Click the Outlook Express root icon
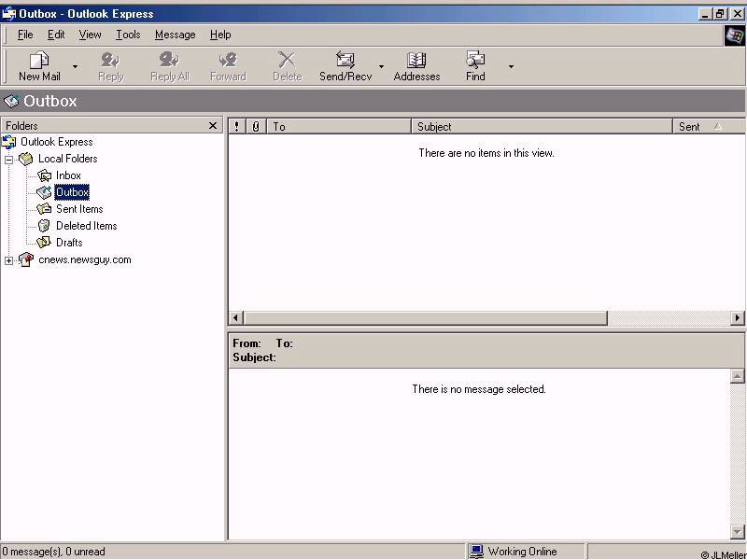This screenshot has height=560, width=747. coord(9,142)
